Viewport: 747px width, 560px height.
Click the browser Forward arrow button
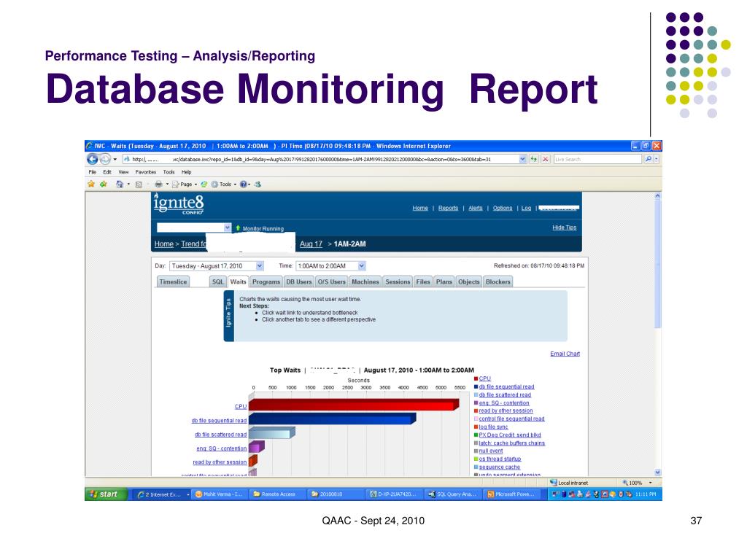pyautogui.click(x=105, y=159)
